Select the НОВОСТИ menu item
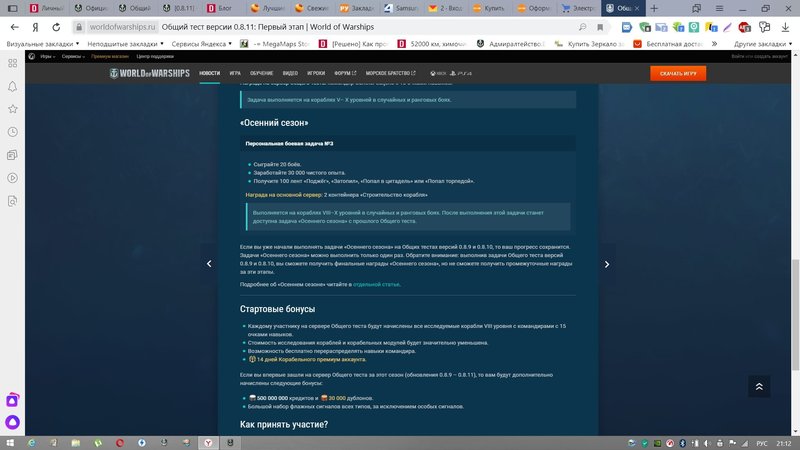The height and width of the screenshot is (450, 800). 209,73
